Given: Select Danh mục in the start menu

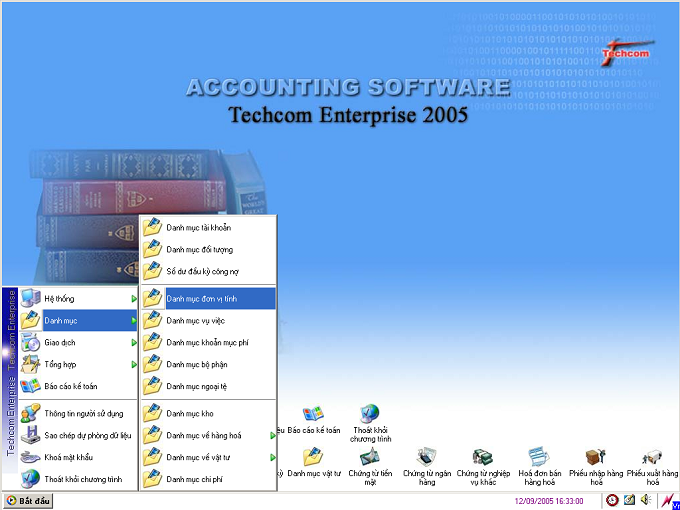Looking at the screenshot, I should pos(78,320).
